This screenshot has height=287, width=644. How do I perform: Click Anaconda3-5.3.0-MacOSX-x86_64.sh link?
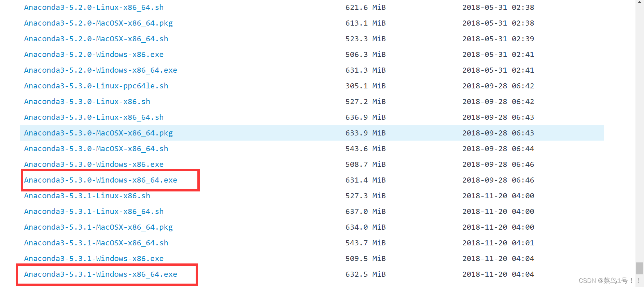96,149
